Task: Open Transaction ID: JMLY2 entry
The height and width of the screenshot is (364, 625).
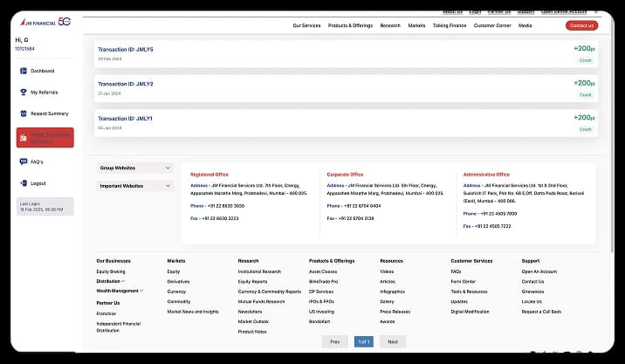Action: click(x=346, y=88)
